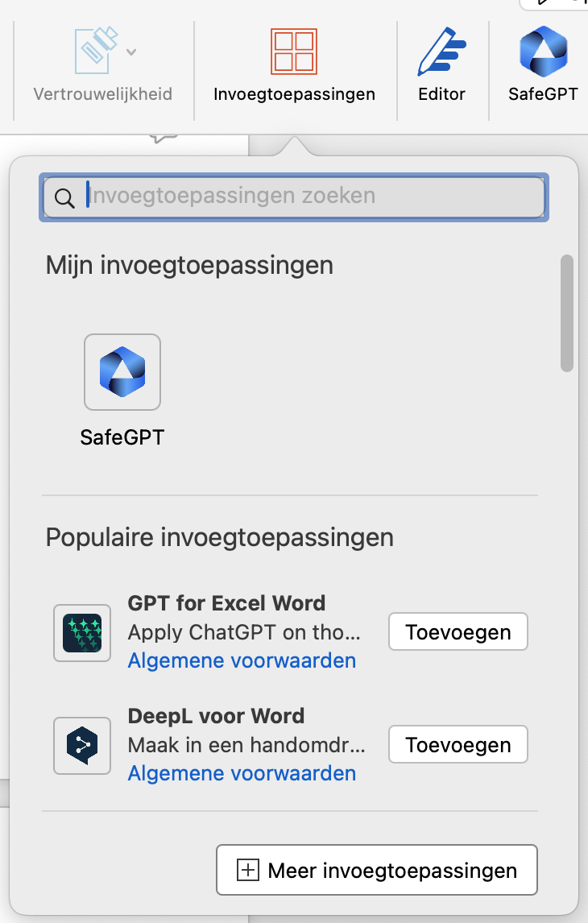588x923 pixels.
Task: Click the add-ins panel vertical scrollbar
Action: click(567, 313)
